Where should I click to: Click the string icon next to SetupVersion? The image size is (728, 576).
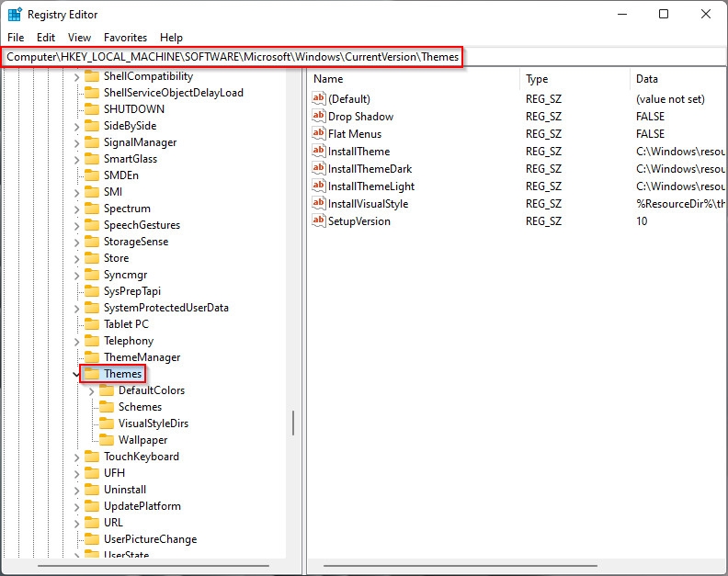(318, 220)
